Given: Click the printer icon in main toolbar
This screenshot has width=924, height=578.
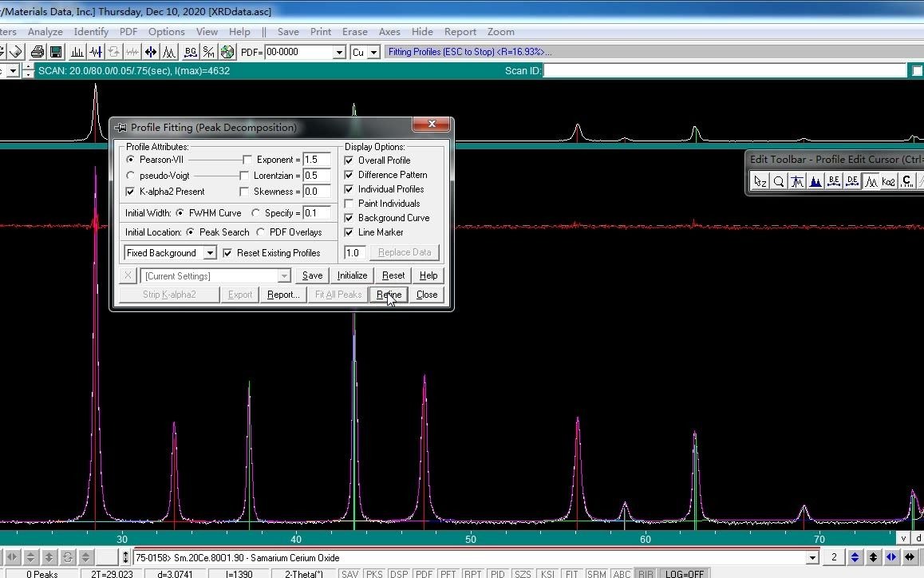Looking at the screenshot, I should [37, 52].
